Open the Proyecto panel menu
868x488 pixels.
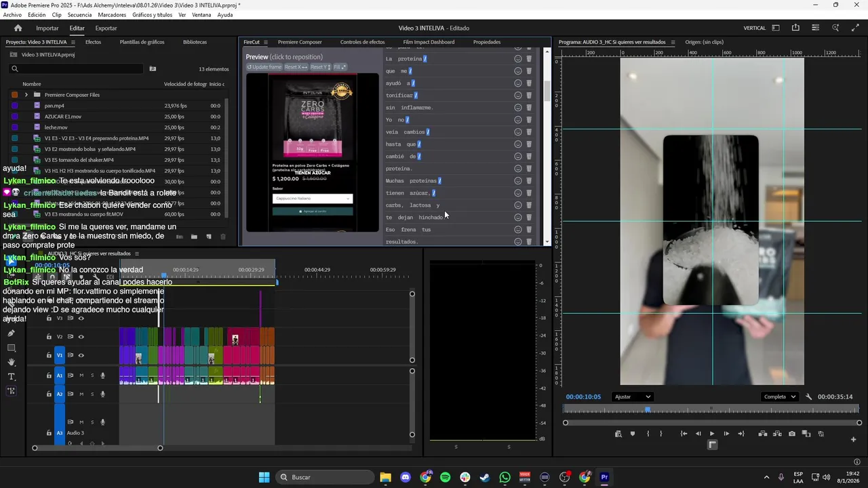pos(73,42)
